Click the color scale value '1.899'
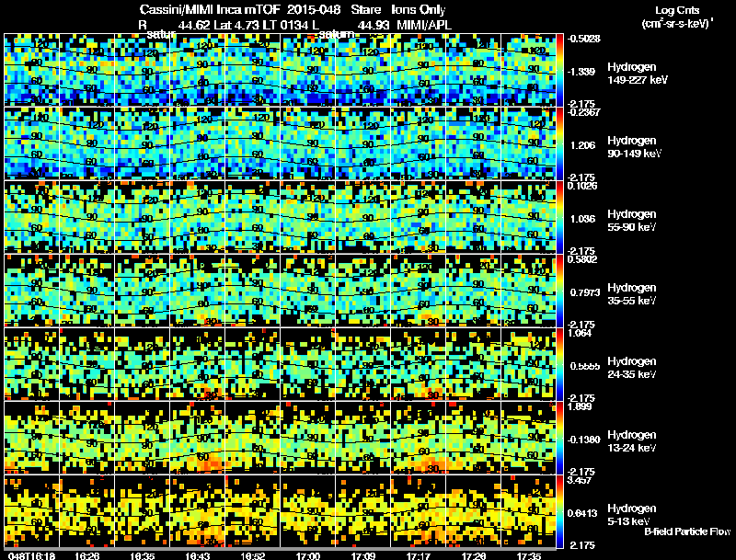 580,406
